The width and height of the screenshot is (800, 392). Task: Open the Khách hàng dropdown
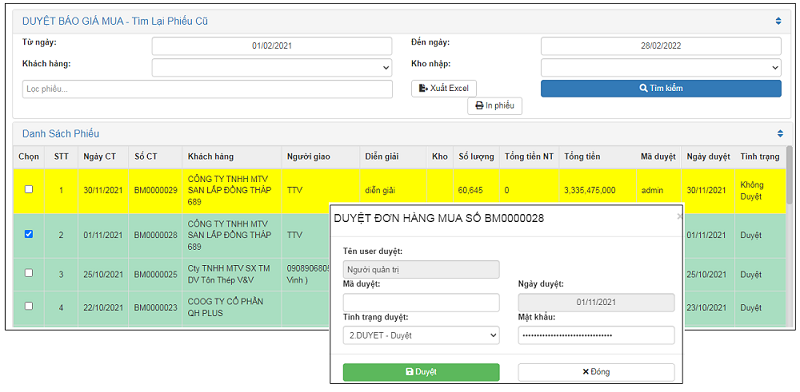pyautogui.click(x=272, y=67)
